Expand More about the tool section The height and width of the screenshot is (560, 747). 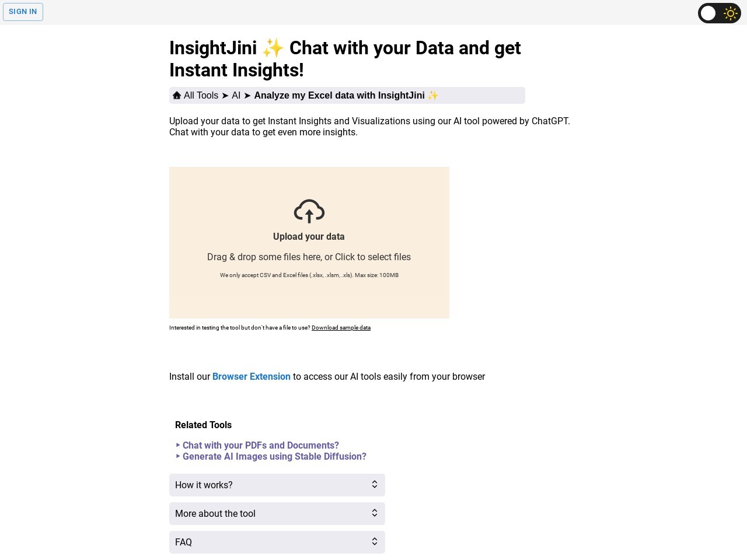(x=277, y=513)
